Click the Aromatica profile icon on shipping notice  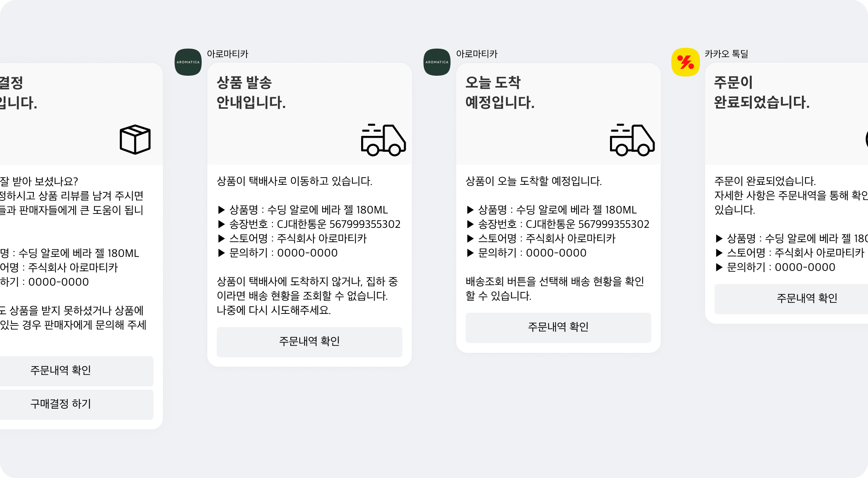188,63
